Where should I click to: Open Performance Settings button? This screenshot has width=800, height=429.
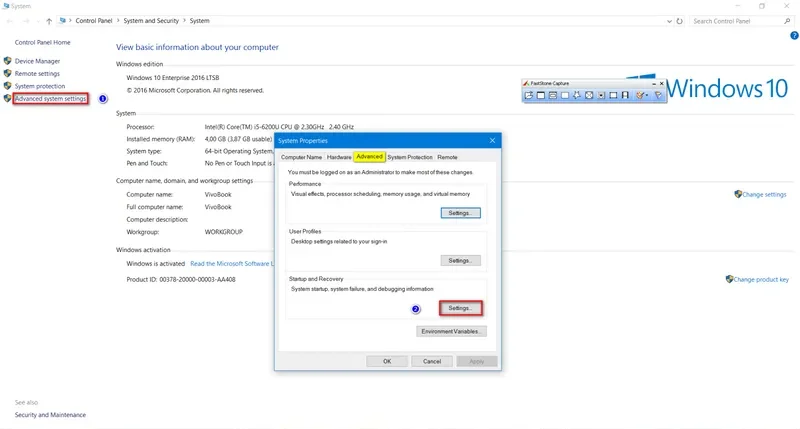[x=460, y=213]
